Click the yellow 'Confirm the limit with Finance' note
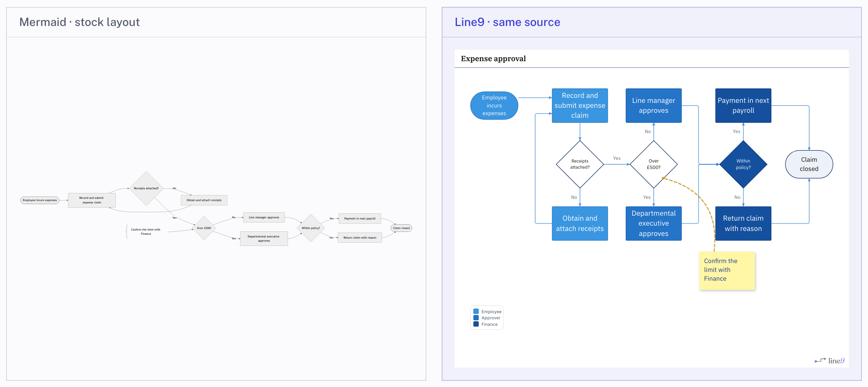868x387 pixels. (x=727, y=270)
